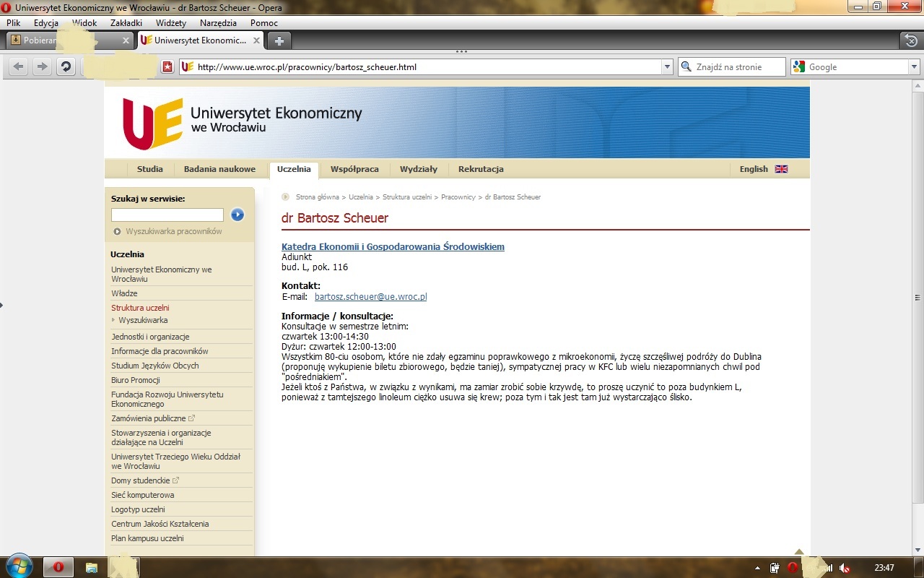Expand the Wyszukiwarka submenu arrow in sidebar
This screenshot has height=578, width=924.
[x=113, y=320]
